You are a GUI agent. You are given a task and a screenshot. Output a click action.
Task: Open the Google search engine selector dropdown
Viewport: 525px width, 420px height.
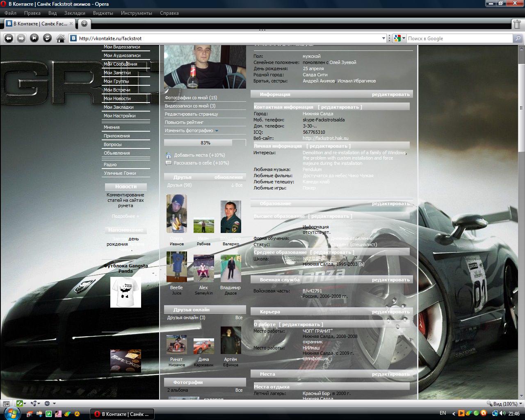404,38
